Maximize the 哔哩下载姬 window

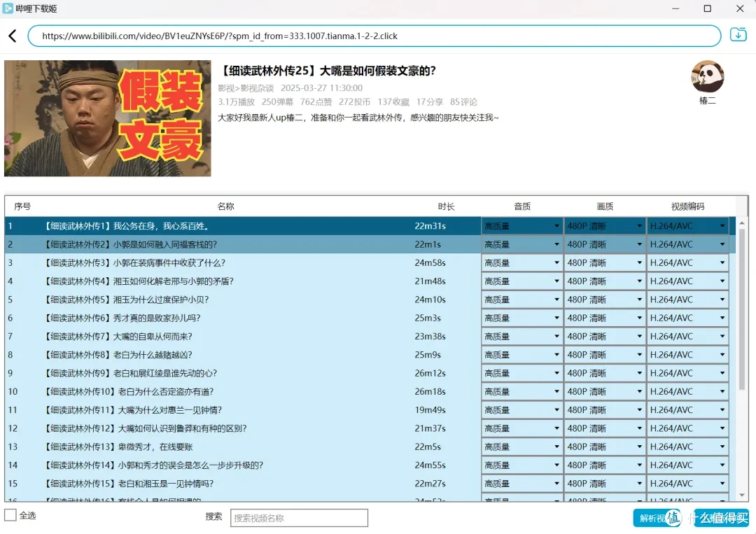(707, 8)
